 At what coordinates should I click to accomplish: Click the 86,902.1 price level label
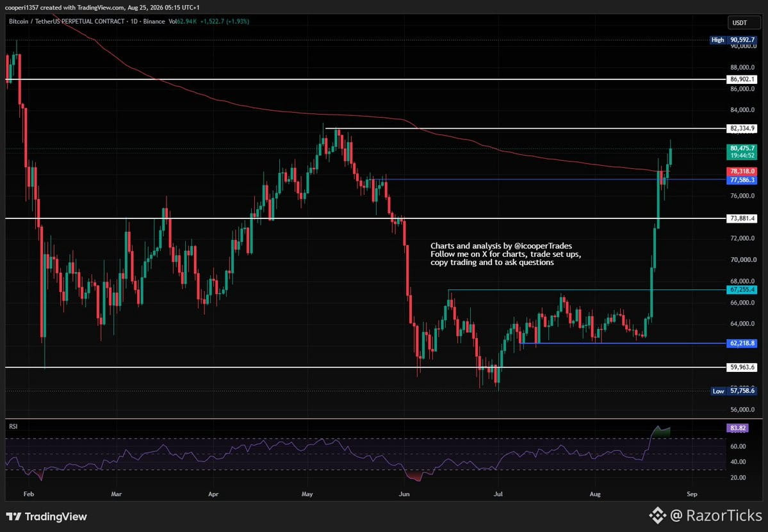tap(742, 79)
